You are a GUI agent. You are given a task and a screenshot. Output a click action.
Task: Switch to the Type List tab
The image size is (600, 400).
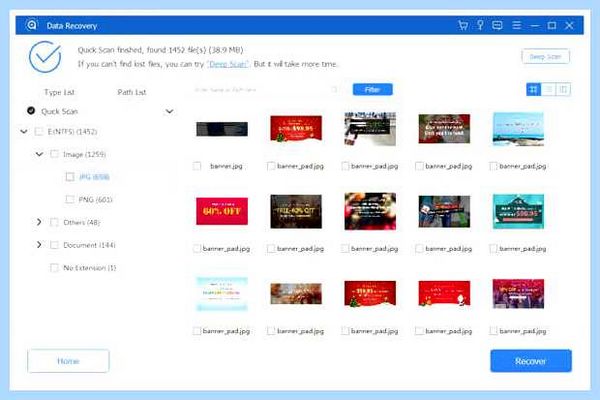tap(59, 92)
